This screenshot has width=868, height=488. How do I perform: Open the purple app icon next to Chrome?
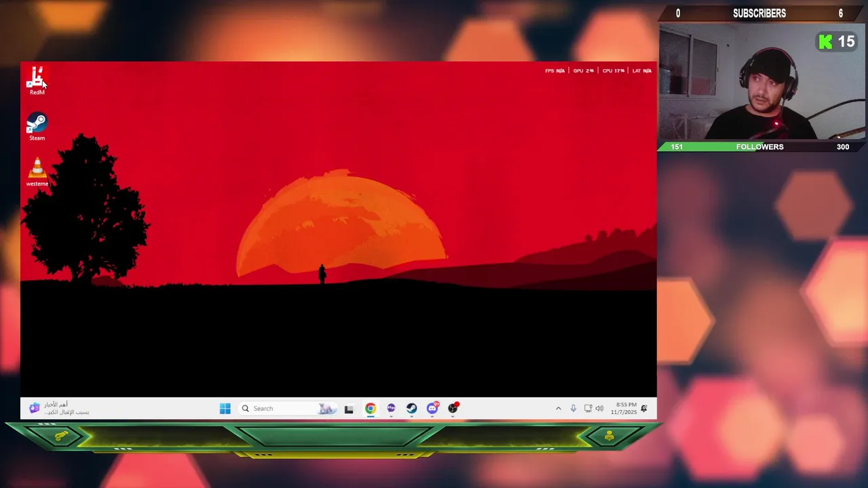point(391,408)
